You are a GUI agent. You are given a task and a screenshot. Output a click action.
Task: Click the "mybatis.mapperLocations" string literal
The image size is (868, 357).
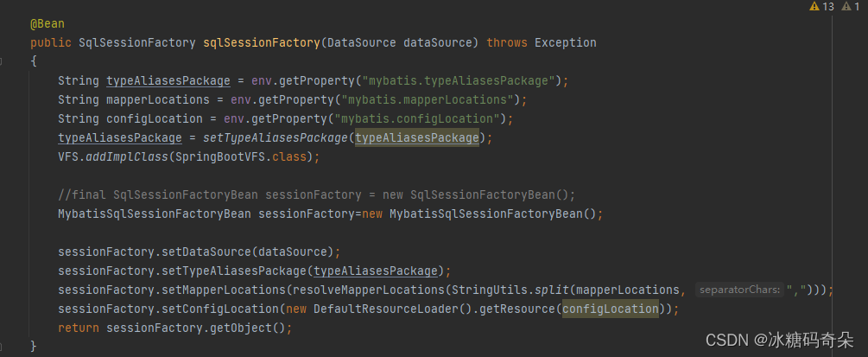pos(428,99)
